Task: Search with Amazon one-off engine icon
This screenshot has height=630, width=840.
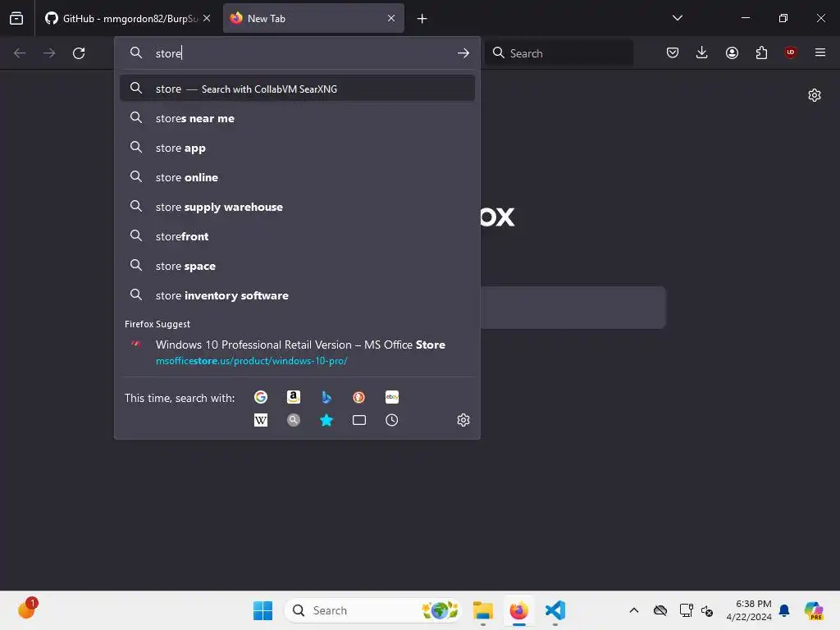Action: tap(293, 397)
